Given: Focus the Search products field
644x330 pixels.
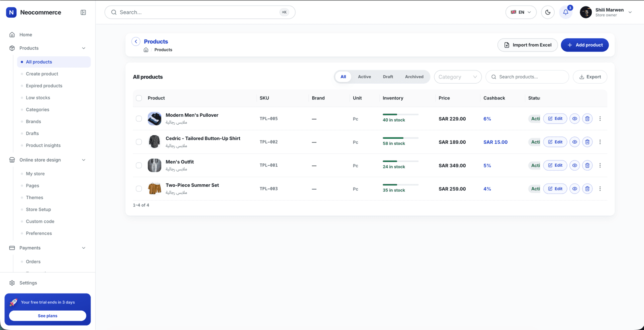Looking at the screenshot, I should pyautogui.click(x=527, y=77).
